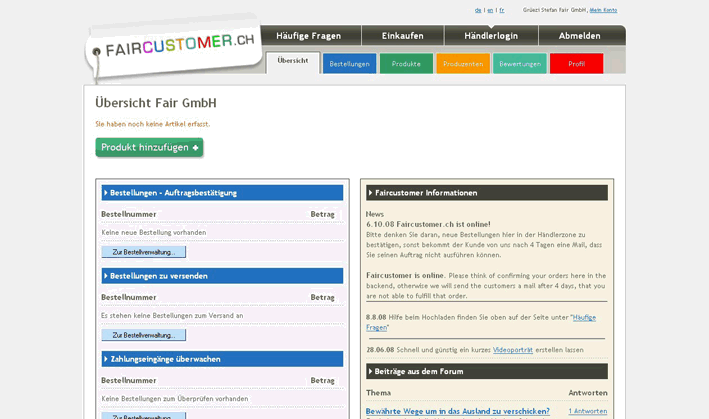
Task: Click notice Sie haben noch keine Artikel erfasst
Action: pos(153,124)
